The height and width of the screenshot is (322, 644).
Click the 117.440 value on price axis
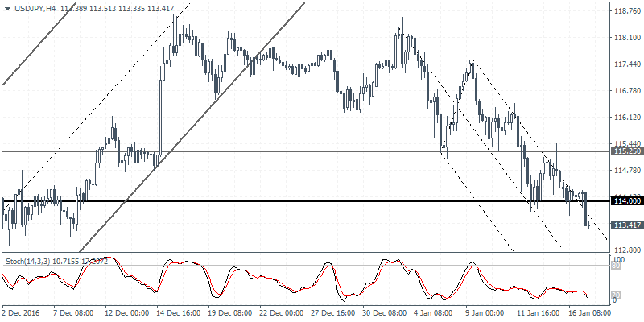click(625, 64)
